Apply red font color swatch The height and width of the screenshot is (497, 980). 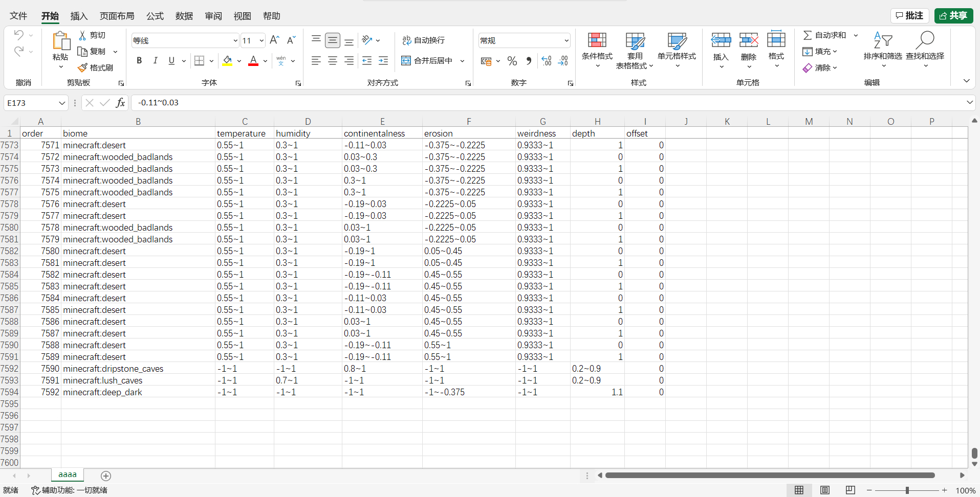(253, 61)
